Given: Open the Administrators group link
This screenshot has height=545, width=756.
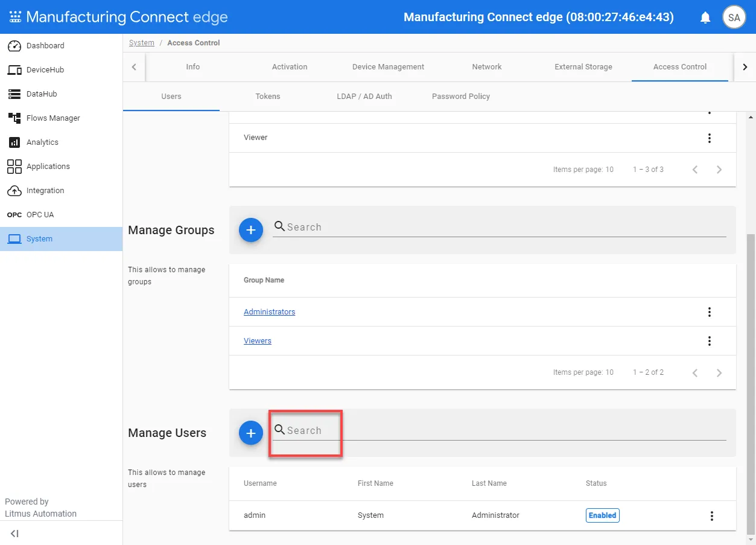Looking at the screenshot, I should [x=270, y=312].
